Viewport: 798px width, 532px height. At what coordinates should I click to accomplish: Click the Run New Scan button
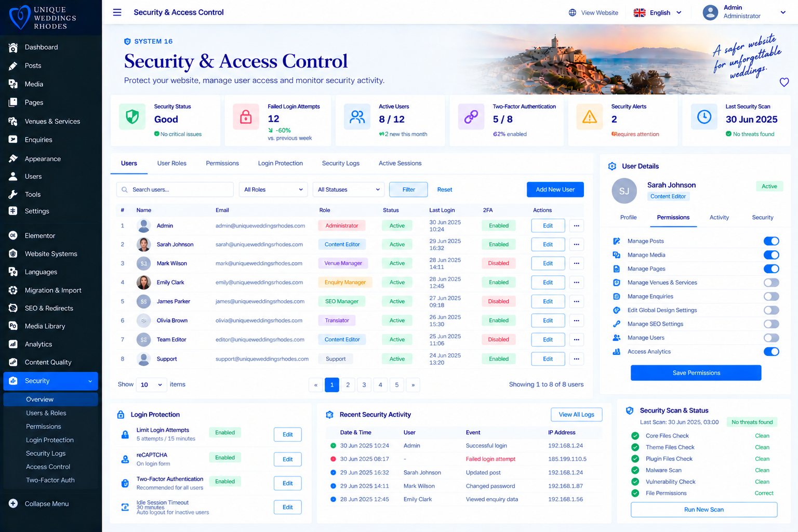(704, 510)
